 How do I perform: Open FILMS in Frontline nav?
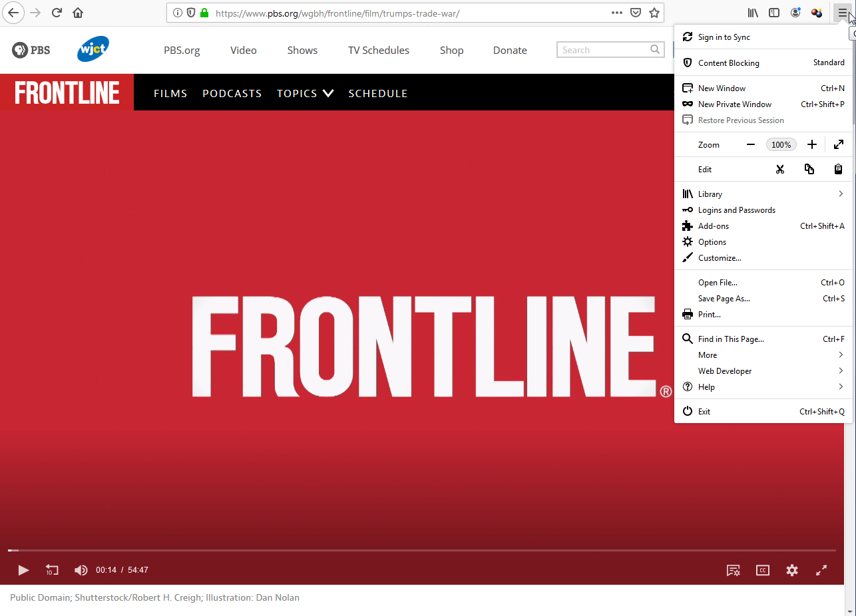click(x=170, y=93)
